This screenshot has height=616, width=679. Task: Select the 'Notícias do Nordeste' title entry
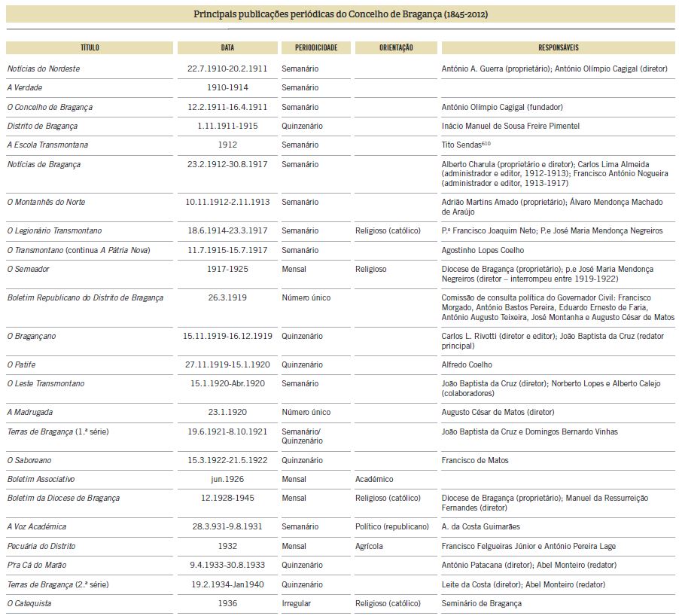(x=44, y=69)
